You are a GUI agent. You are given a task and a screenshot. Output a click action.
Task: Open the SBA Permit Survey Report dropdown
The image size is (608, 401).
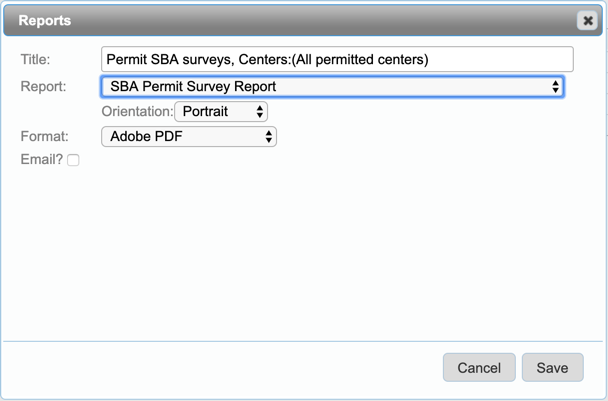pos(330,87)
